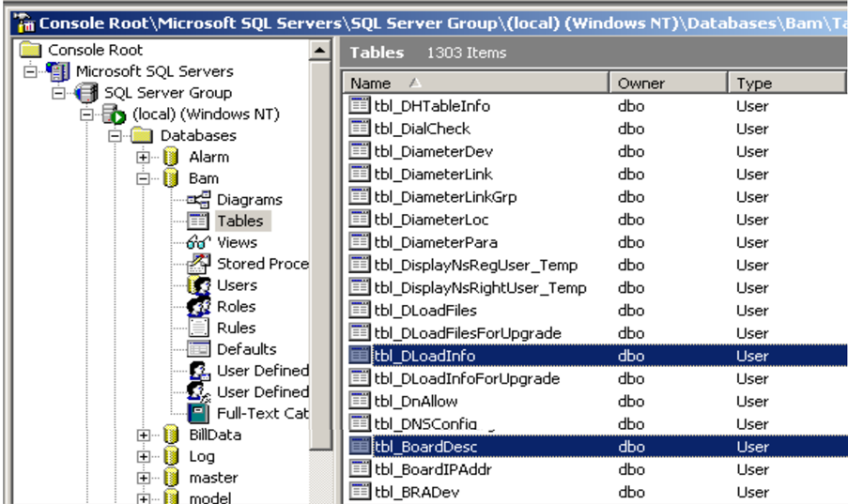Click the Console Root folder icon
848x504 pixels.
coord(30,50)
